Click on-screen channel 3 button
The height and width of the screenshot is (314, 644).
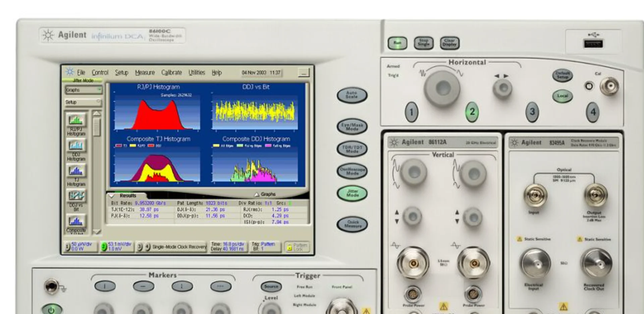(140, 247)
